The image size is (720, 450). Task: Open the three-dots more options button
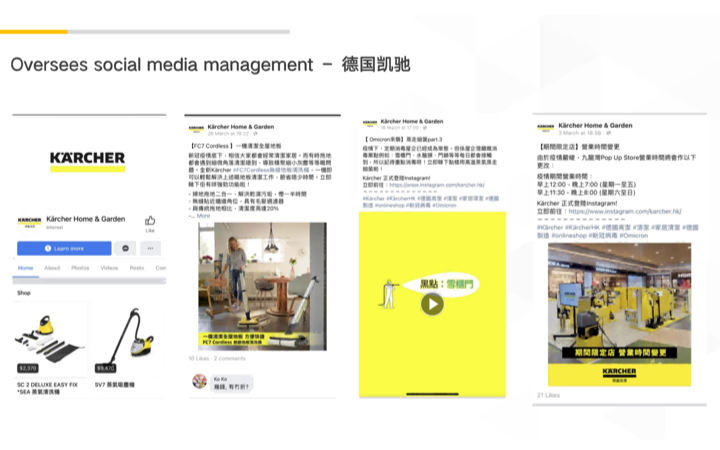[x=151, y=248]
